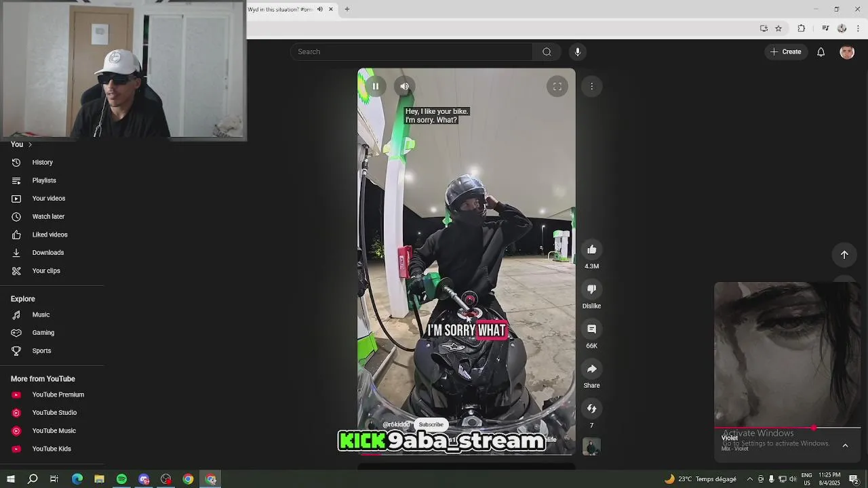The width and height of the screenshot is (868, 488).
Task: Share this Short
Action: tap(591, 369)
